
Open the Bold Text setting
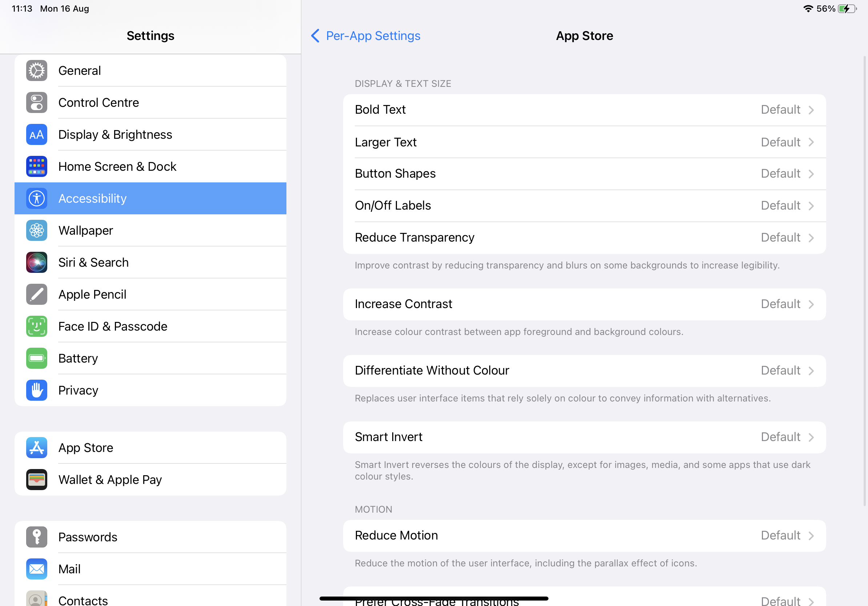pos(584,110)
